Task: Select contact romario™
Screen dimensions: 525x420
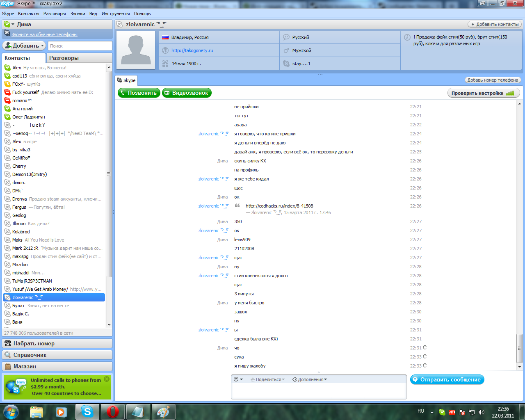Action: [x=54, y=100]
